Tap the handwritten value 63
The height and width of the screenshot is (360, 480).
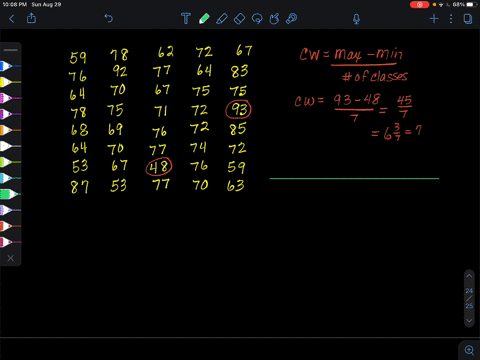pyautogui.click(x=235, y=186)
